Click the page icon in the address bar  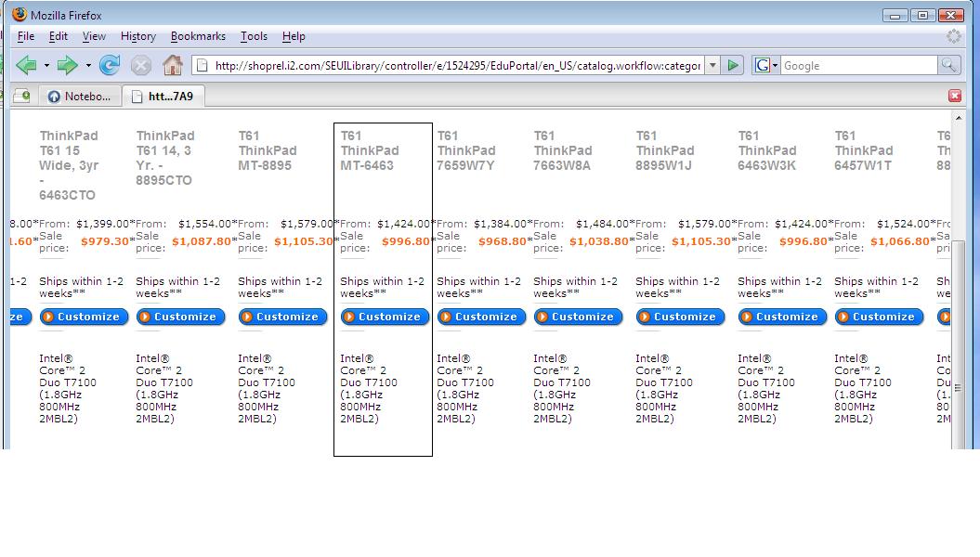(x=202, y=65)
